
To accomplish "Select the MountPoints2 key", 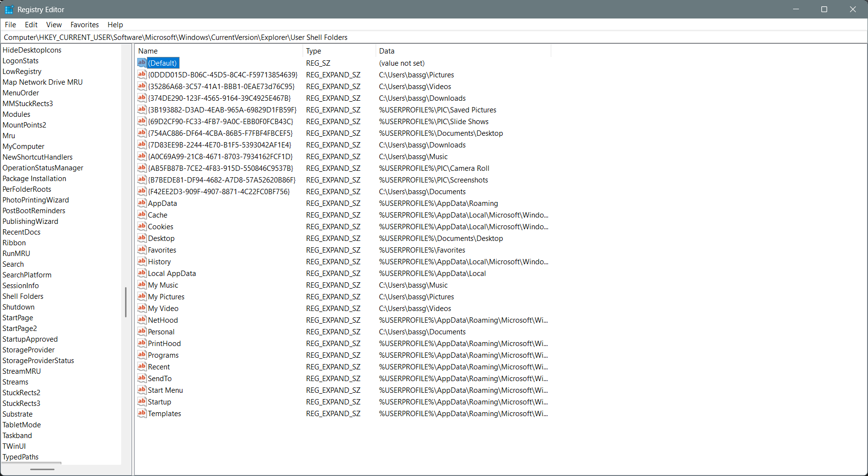I will 24,125.
